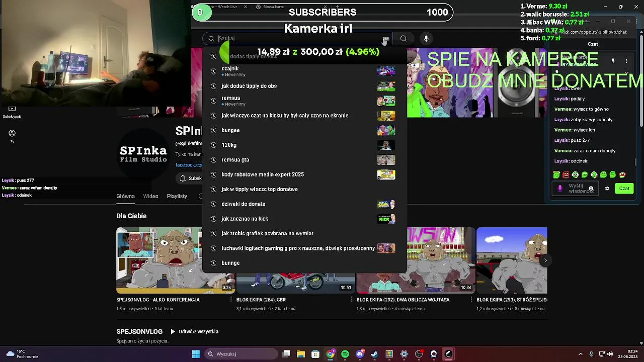Select the 'czajnik' search suggestion
The height and width of the screenshot is (362, 644).
[x=304, y=71]
